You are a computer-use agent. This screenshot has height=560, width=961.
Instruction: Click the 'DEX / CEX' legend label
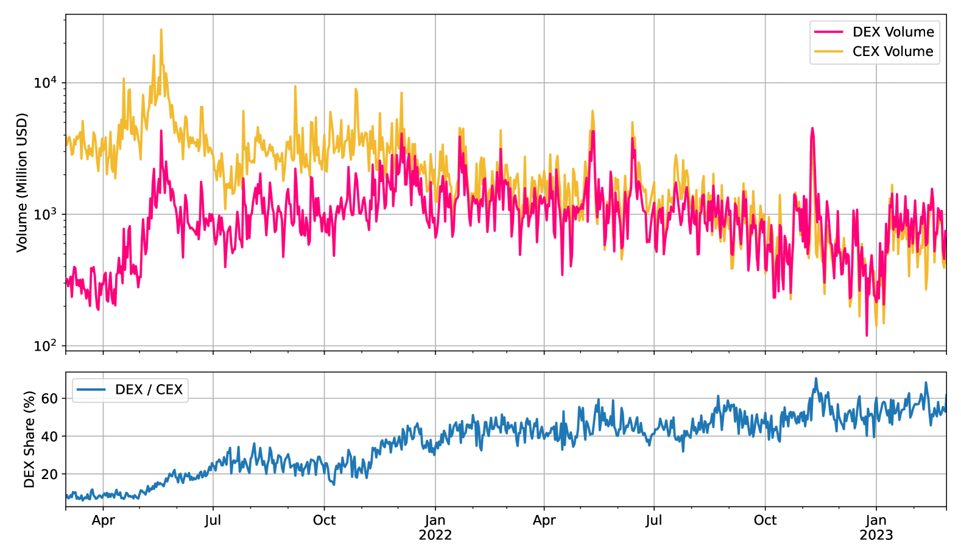click(149, 390)
